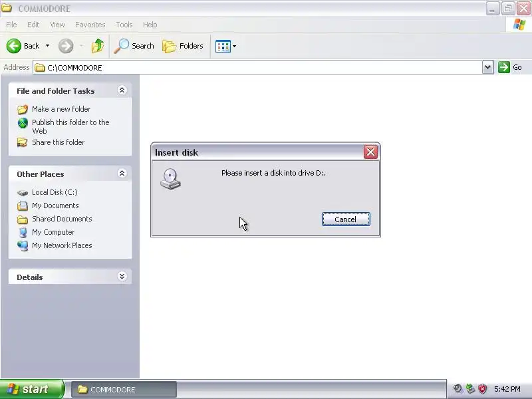Click the My Documents folder icon

click(x=23, y=205)
